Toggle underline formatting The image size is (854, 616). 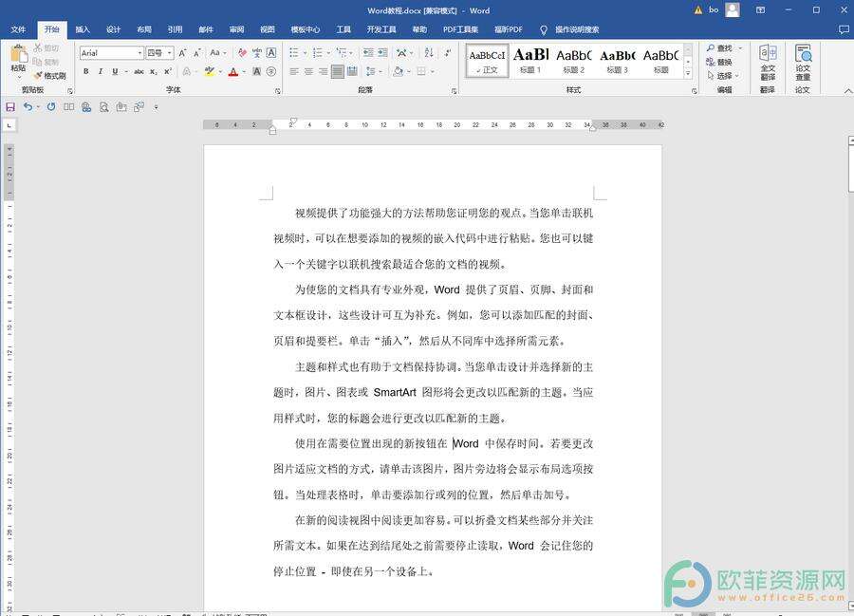point(115,71)
